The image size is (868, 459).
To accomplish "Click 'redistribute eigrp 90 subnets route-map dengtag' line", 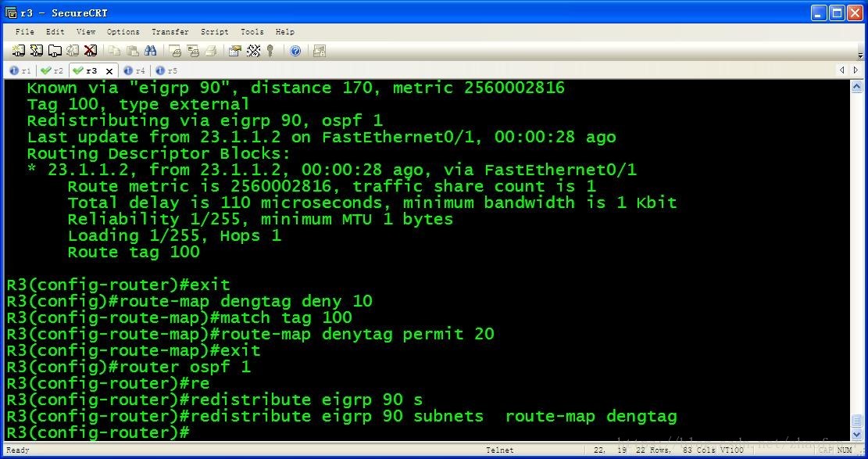I will coord(341,416).
